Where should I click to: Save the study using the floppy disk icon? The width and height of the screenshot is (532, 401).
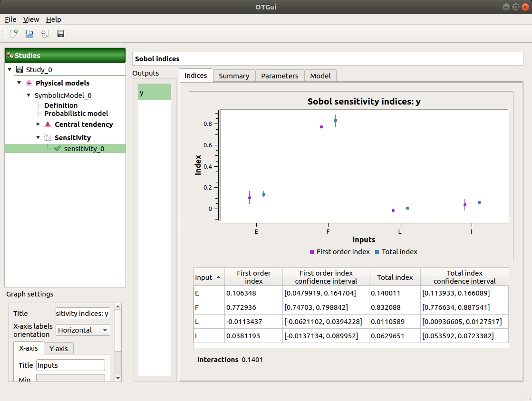(60, 33)
